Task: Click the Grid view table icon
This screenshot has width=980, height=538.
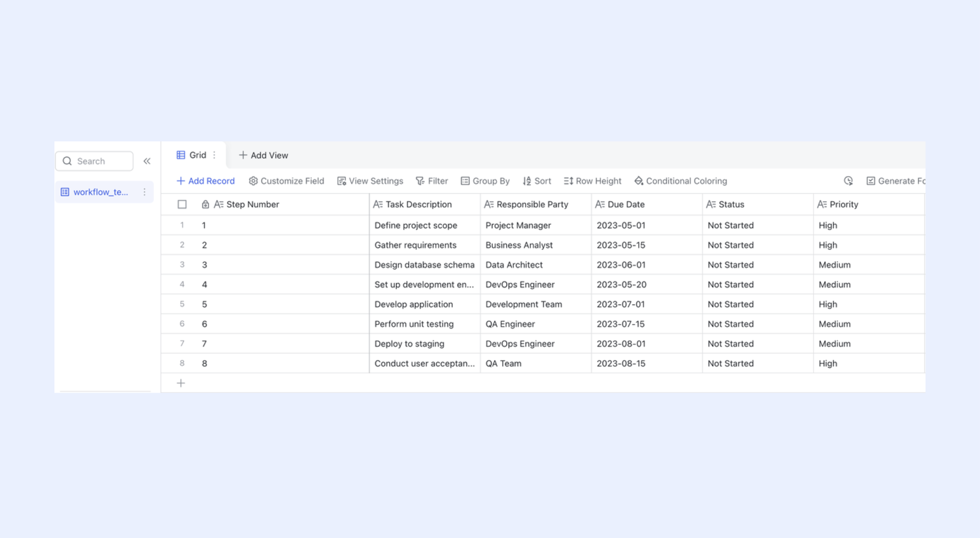Action: (181, 155)
